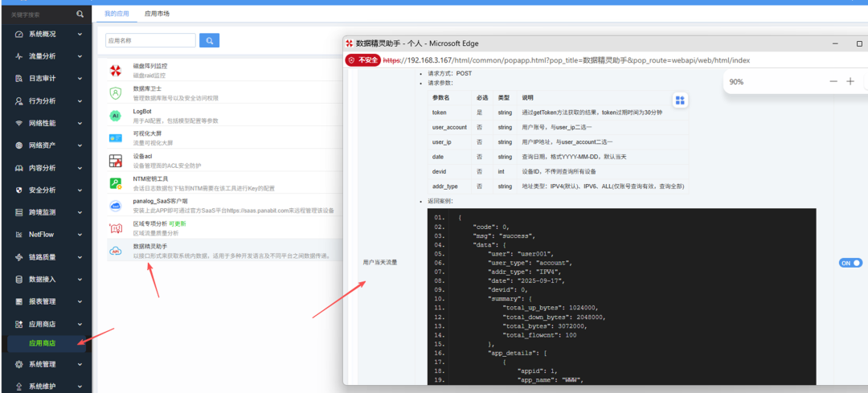The height and width of the screenshot is (393, 868).
Task: Expand the 行为分析 menu chevron
Action: point(80,100)
